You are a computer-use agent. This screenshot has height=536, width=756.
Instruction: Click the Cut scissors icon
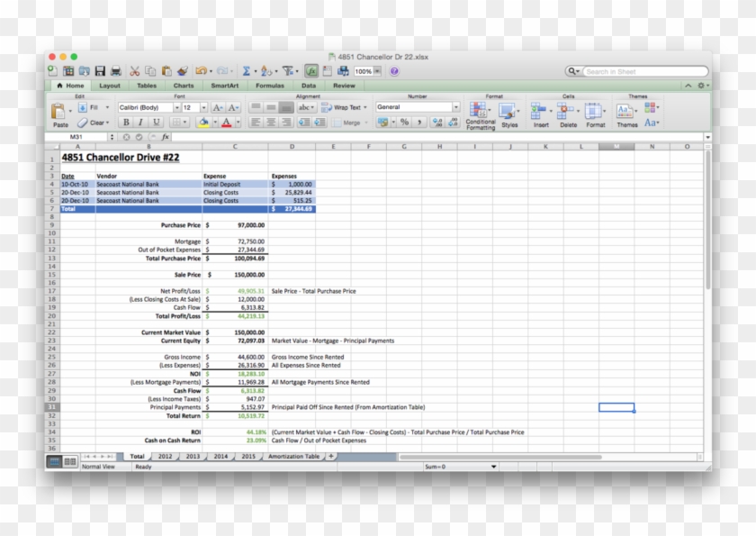[x=135, y=71]
